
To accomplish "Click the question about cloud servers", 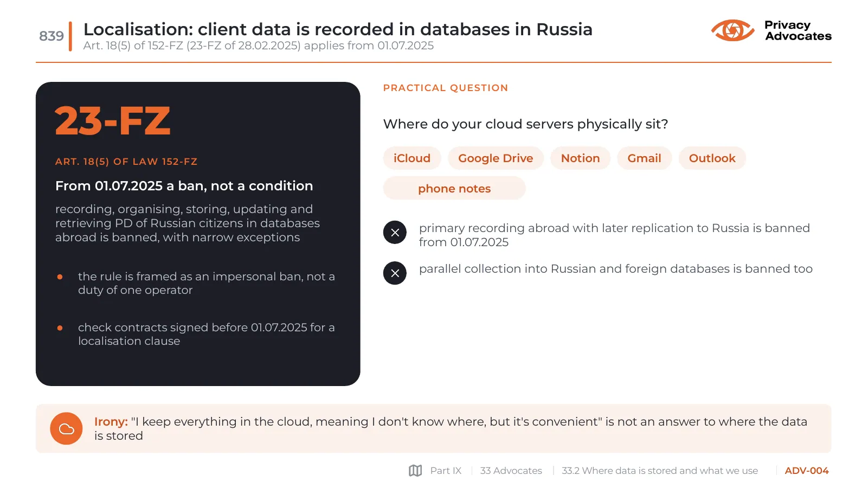I will (525, 124).
